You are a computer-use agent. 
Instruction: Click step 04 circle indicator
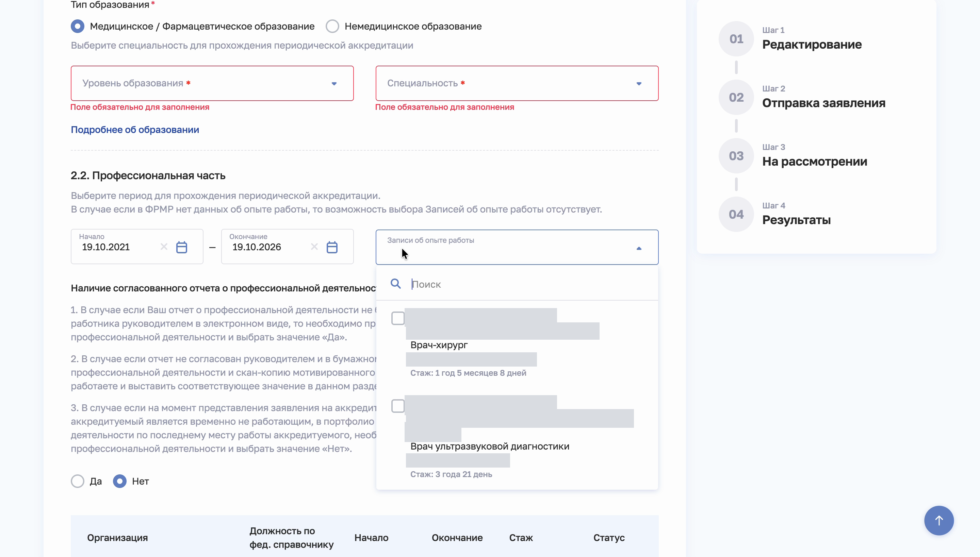736,214
